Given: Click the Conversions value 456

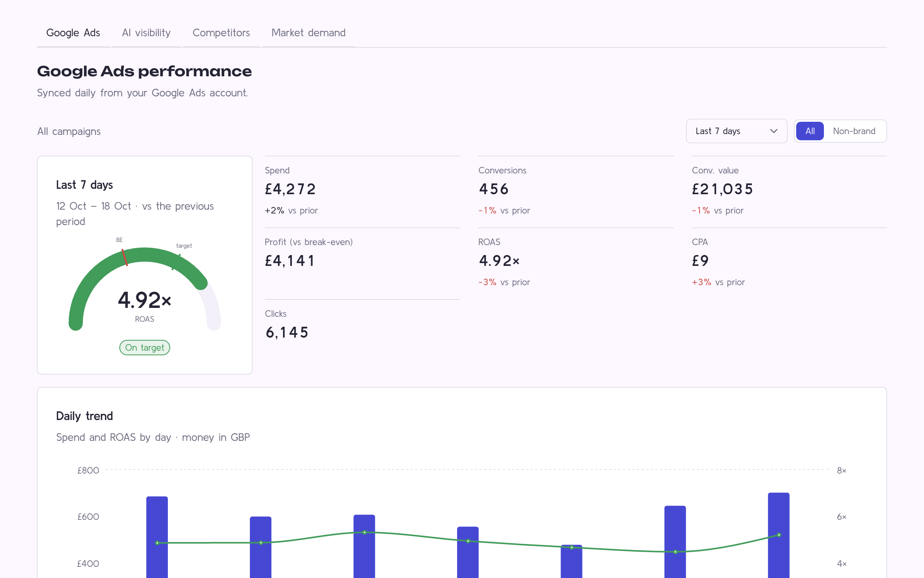Looking at the screenshot, I should pos(494,189).
